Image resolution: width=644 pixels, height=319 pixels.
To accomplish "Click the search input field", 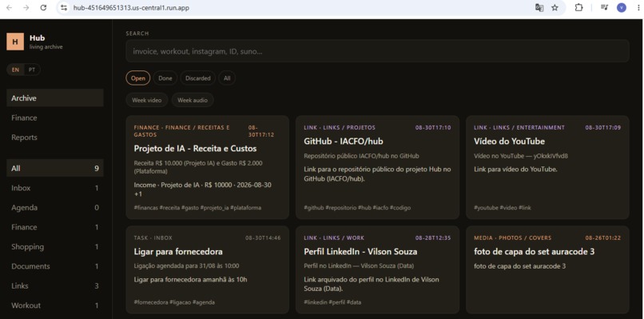I will [377, 51].
